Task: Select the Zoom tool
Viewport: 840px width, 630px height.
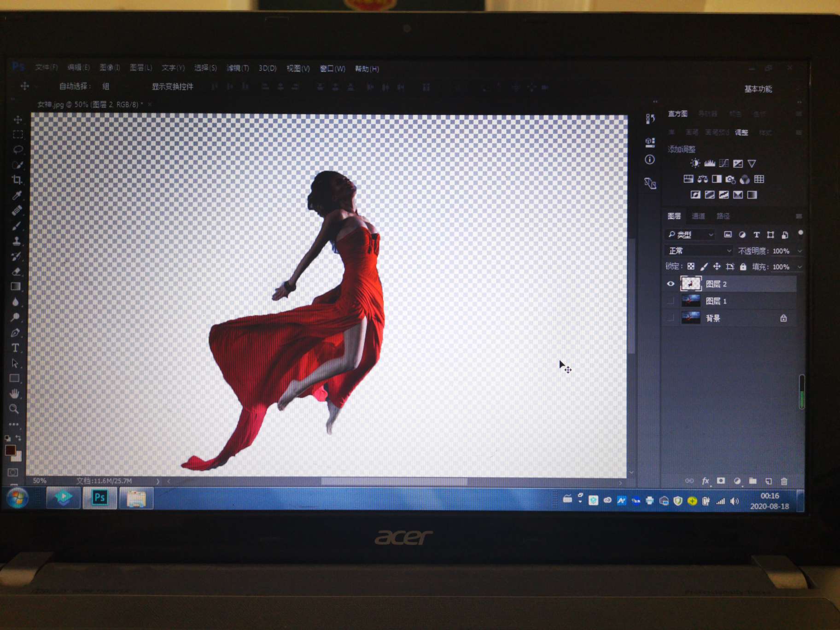Action: coord(14,408)
